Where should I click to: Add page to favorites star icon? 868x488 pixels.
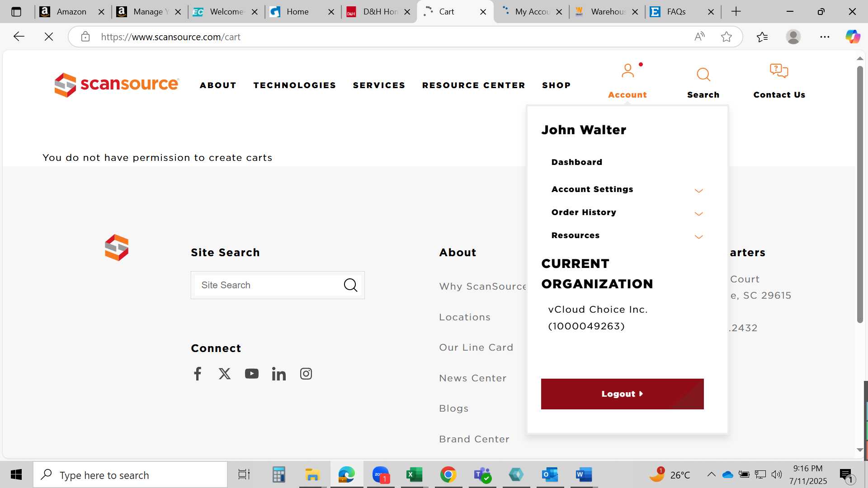point(726,37)
